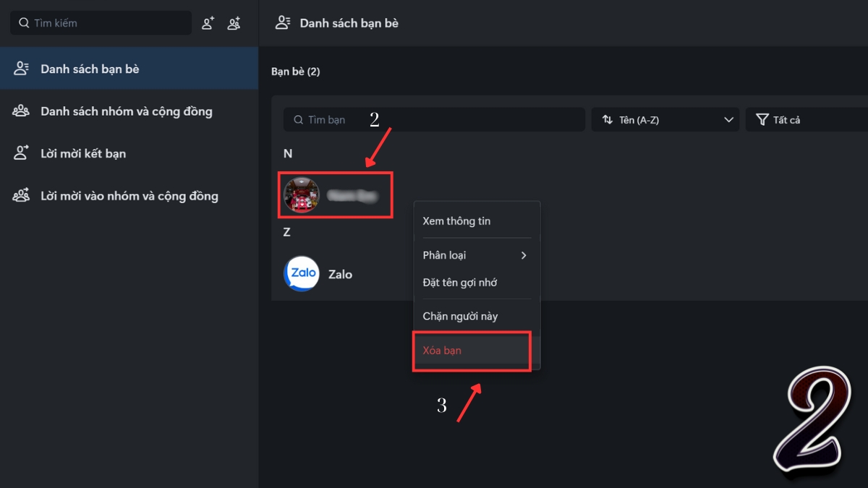Viewport: 868px width, 488px height.
Task: Click the Zalo logo avatar
Action: [302, 274]
